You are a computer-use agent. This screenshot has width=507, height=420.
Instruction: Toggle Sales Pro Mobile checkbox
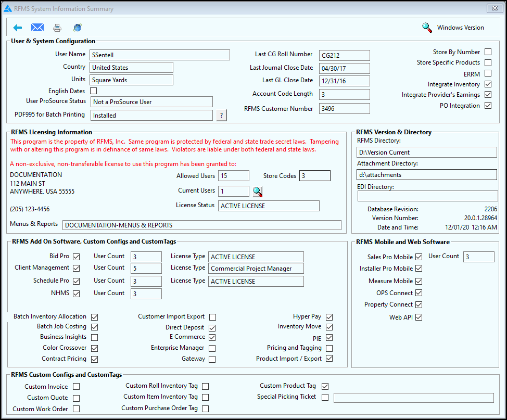point(419,257)
